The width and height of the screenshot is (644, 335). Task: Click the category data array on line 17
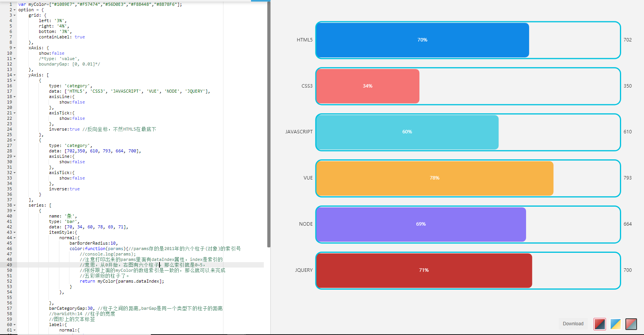130,92
